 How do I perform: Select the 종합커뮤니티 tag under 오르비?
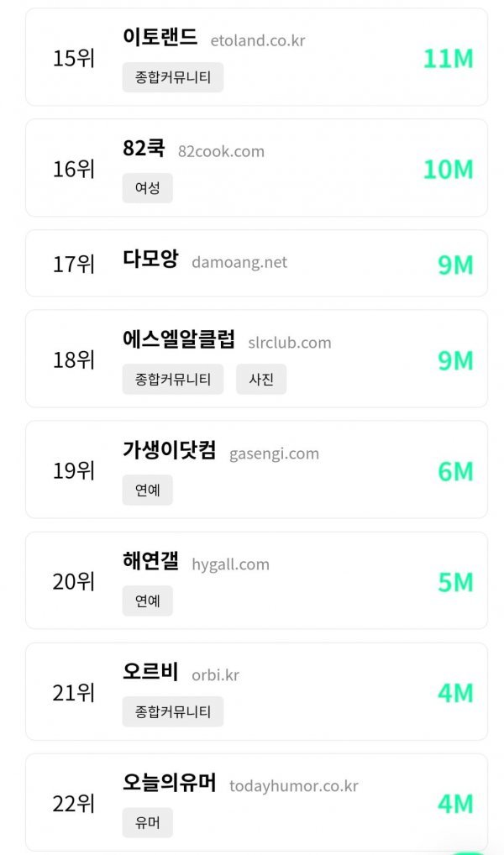173,712
